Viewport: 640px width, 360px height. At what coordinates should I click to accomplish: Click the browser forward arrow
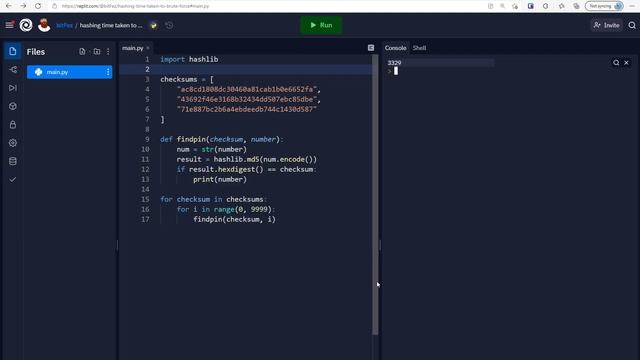[23, 6]
